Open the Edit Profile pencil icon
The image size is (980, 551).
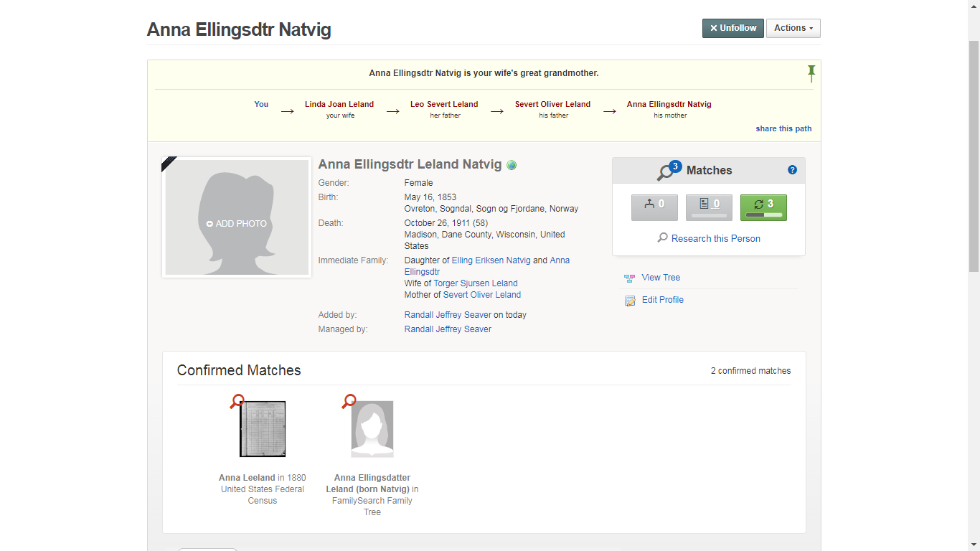coord(630,300)
